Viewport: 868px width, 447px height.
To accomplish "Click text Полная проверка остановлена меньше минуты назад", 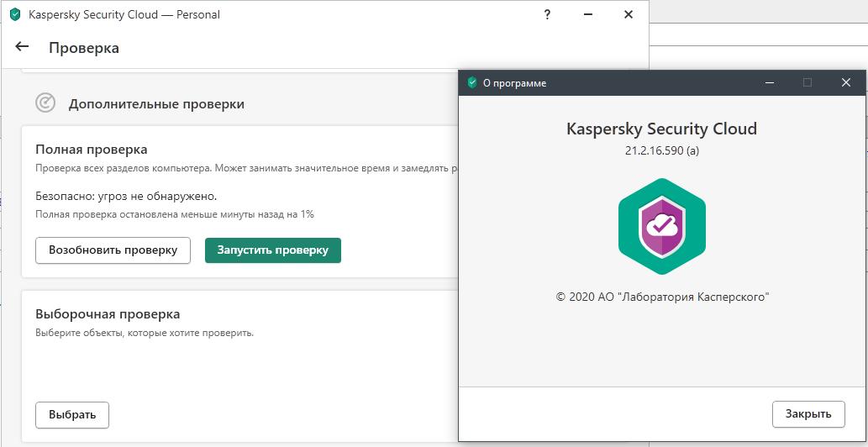I will 175,214.
